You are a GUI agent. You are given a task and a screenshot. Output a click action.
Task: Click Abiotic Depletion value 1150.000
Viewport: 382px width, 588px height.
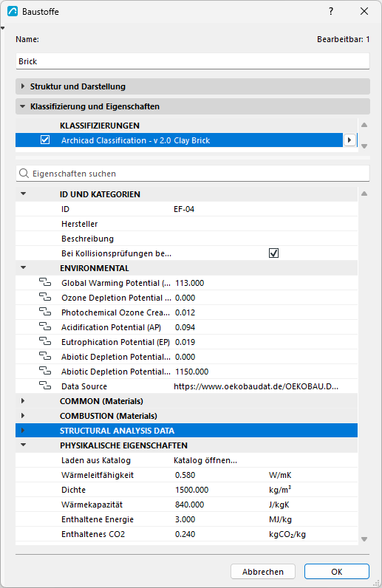click(192, 372)
